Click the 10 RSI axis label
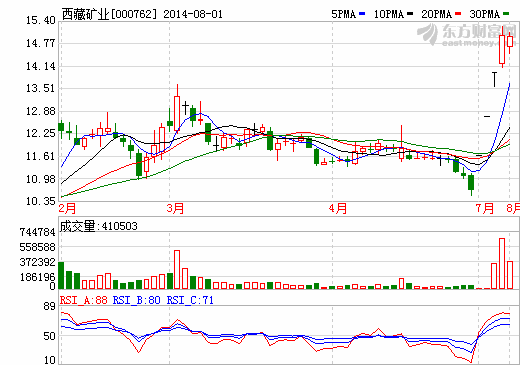Image resolution: width=520 pixels, height=365 pixels. 49,360
